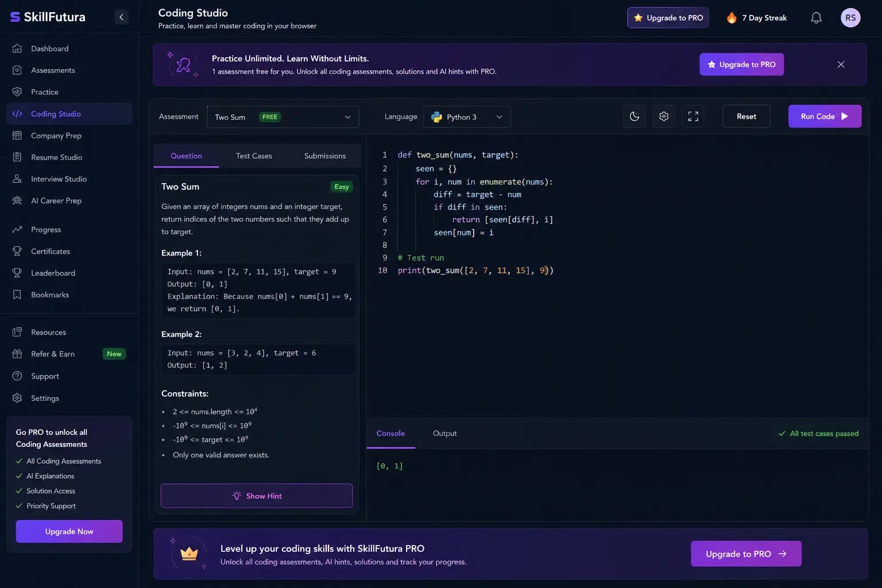Viewport: 882px width, 588px height.
Task: Open the Language dropdown showing Python 3
Action: [467, 117]
